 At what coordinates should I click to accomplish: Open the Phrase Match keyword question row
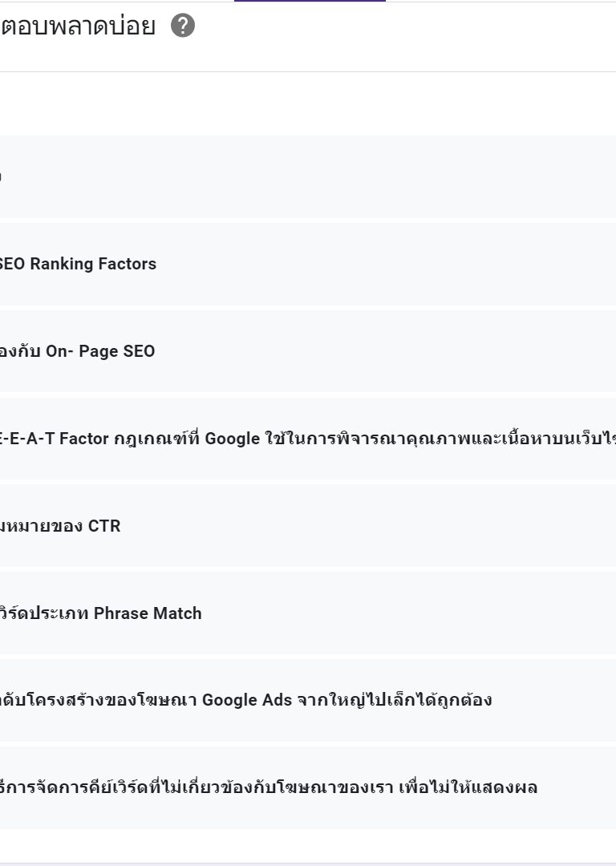308,613
